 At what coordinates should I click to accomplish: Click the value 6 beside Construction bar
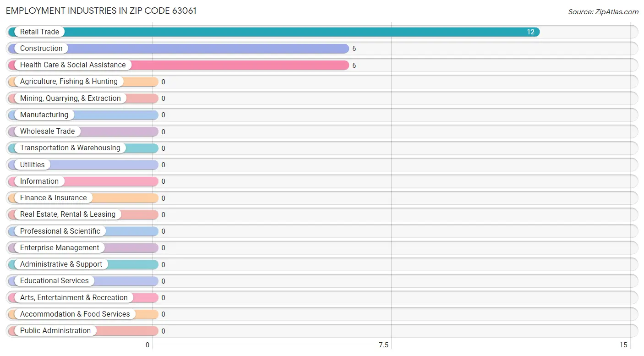point(354,49)
